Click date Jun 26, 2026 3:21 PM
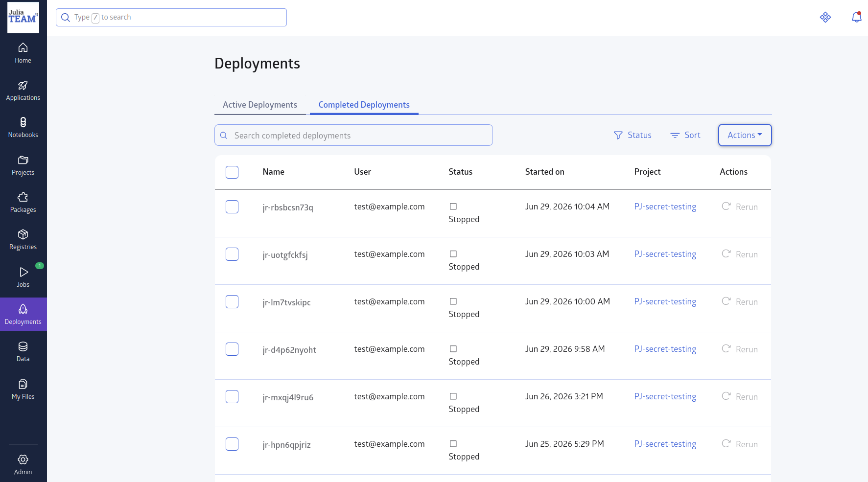This screenshot has width=868, height=482. click(x=564, y=396)
